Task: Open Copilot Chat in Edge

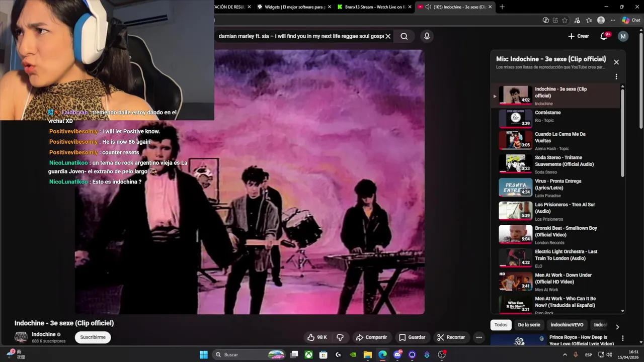Action: pos(631,20)
